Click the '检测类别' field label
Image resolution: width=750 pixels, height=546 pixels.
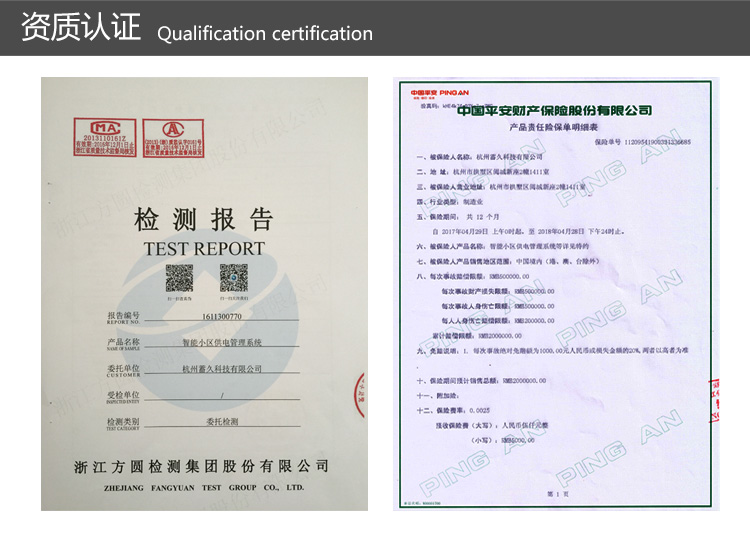(x=123, y=421)
